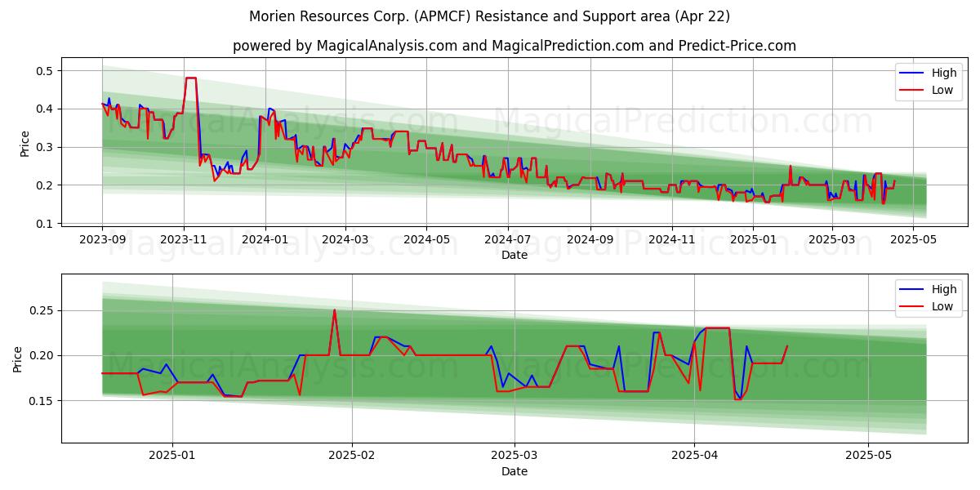Image resolution: width=980 pixels, height=490 pixels.
Task: Click the 2024-11 tick label in top chart
Action: point(672,240)
